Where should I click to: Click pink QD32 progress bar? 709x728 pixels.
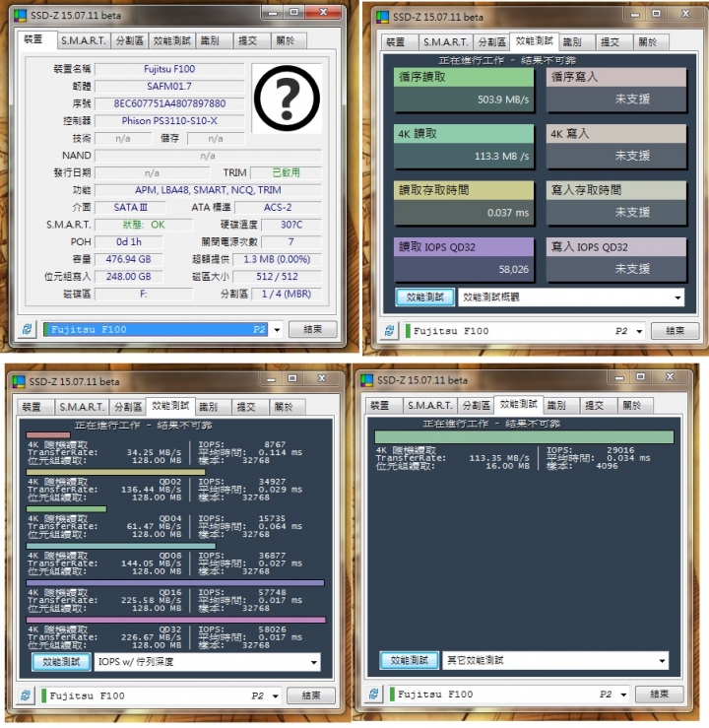point(176,620)
